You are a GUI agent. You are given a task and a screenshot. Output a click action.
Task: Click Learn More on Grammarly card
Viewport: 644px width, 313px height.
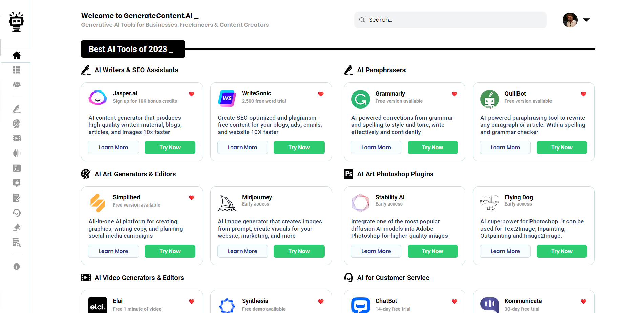click(376, 148)
